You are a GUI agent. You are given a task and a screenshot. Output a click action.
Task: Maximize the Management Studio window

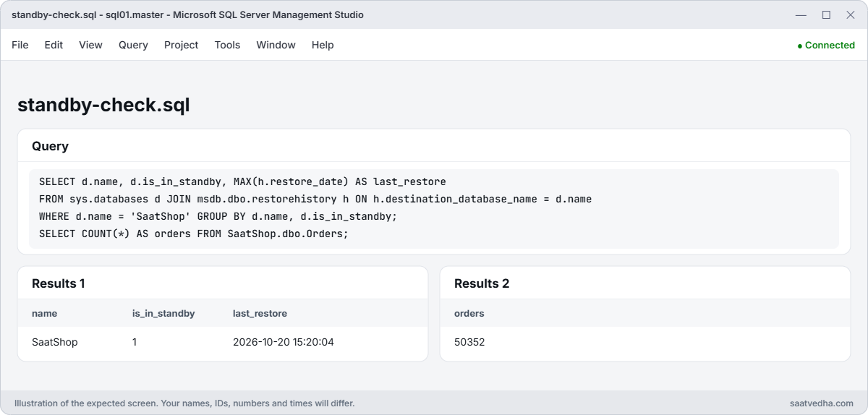coord(826,14)
